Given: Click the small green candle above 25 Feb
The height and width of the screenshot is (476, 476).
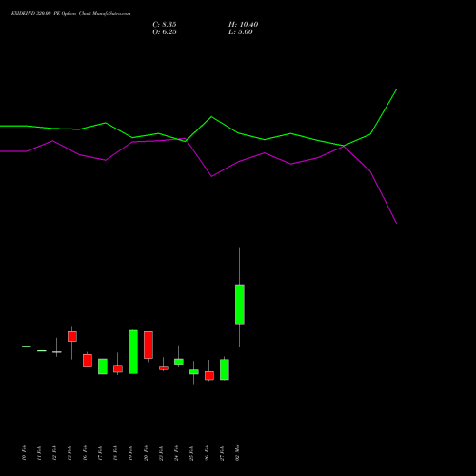Looking at the screenshot, I should tap(194, 372).
